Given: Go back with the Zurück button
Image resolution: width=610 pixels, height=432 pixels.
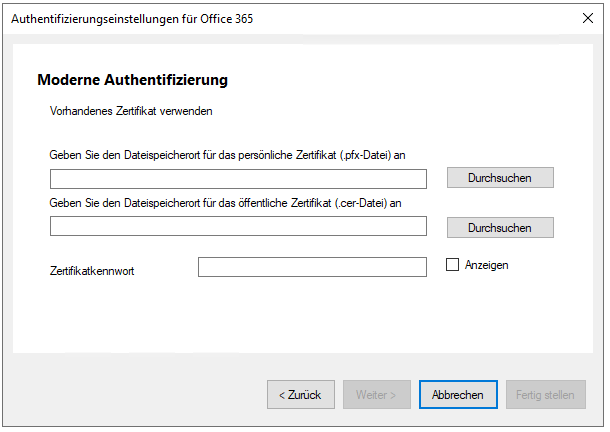Looking at the screenshot, I should click(300, 395).
